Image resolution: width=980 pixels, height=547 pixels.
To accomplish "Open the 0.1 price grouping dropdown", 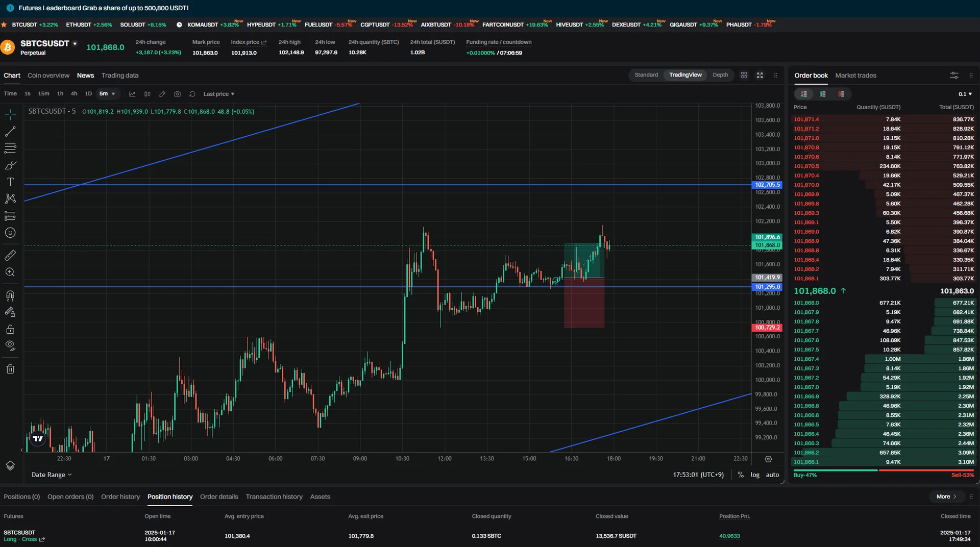I will click(x=965, y=94).
